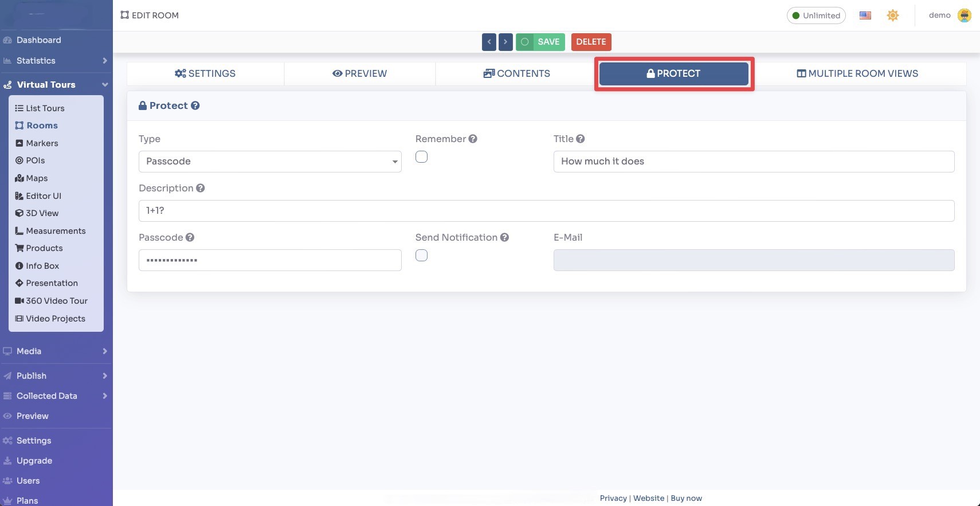Viewport: 980px width, 506px height.
Task: Click help icon beside Title label
Action: pyautogui.click(x=580, y=139)
